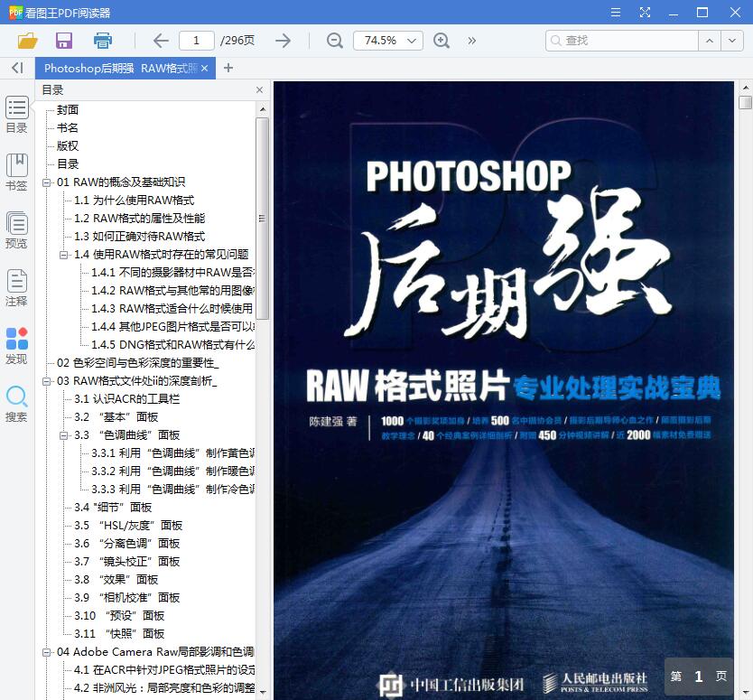Viewport: 753px width, 700px height.
Task: Find next search result arrow
Action: coord(731,41)
